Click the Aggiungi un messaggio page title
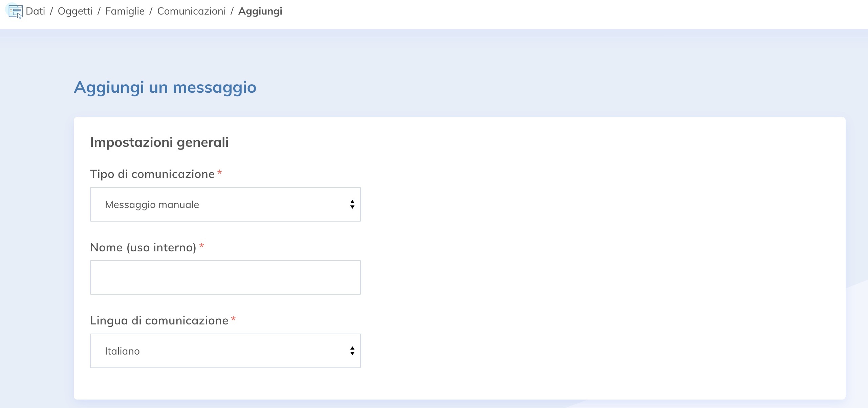This screenshot has height=408, width=868. point(165,87)
